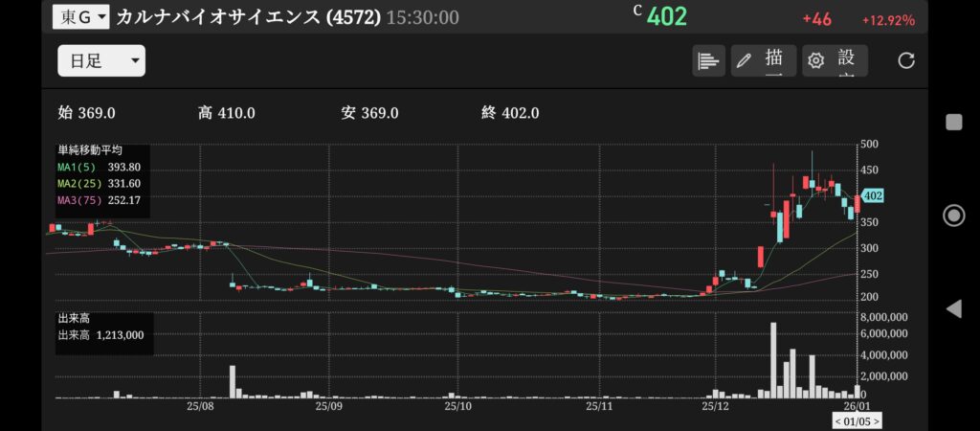980x431 pixels.
Task: Click the 402 price tag on the axis
Action: pyautogui.click(x=872, y=195)
